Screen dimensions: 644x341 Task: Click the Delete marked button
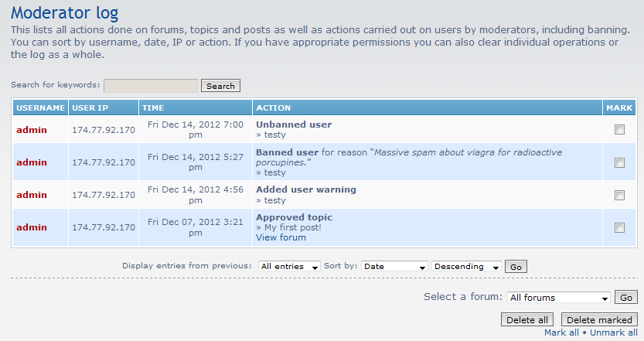599,320
